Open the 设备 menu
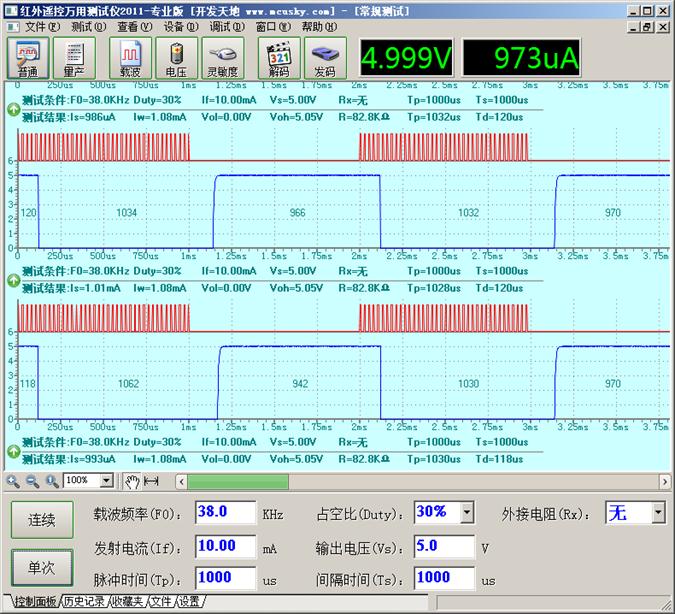The height and width of the screenshot is (614, 675). (179, 27)
